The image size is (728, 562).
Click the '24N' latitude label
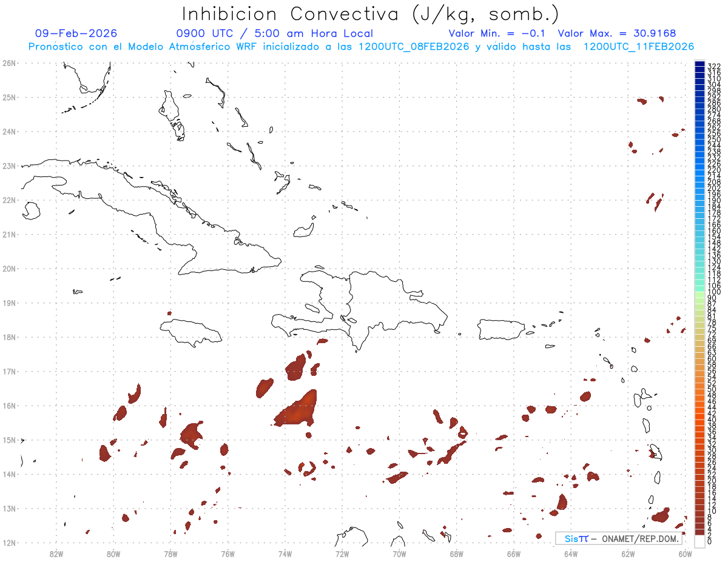[9, 131]
